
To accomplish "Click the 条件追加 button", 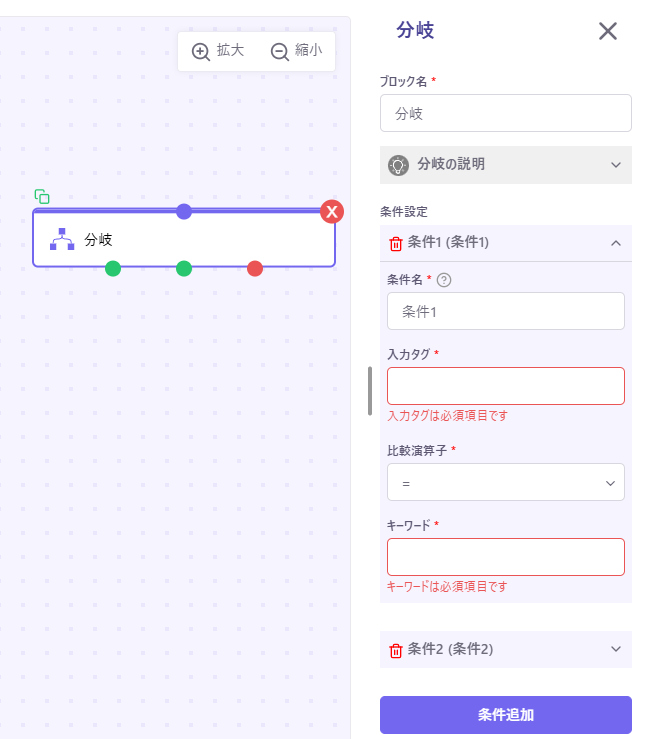I will coord(505,715).
